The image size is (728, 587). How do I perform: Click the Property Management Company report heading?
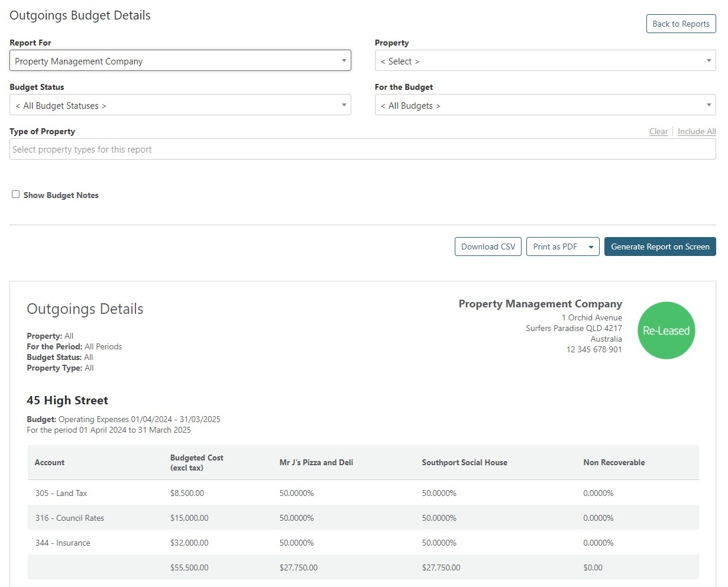click(541, 304)
